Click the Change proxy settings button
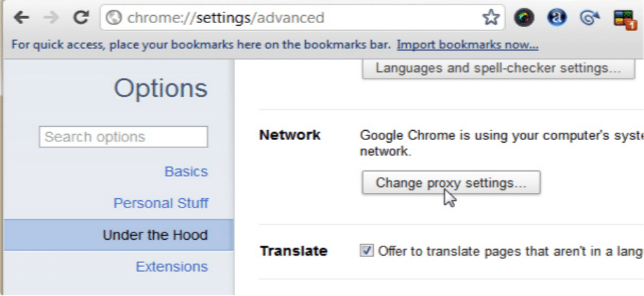The width and height of the screenshot is (644, 296). [x=451, y=182]
